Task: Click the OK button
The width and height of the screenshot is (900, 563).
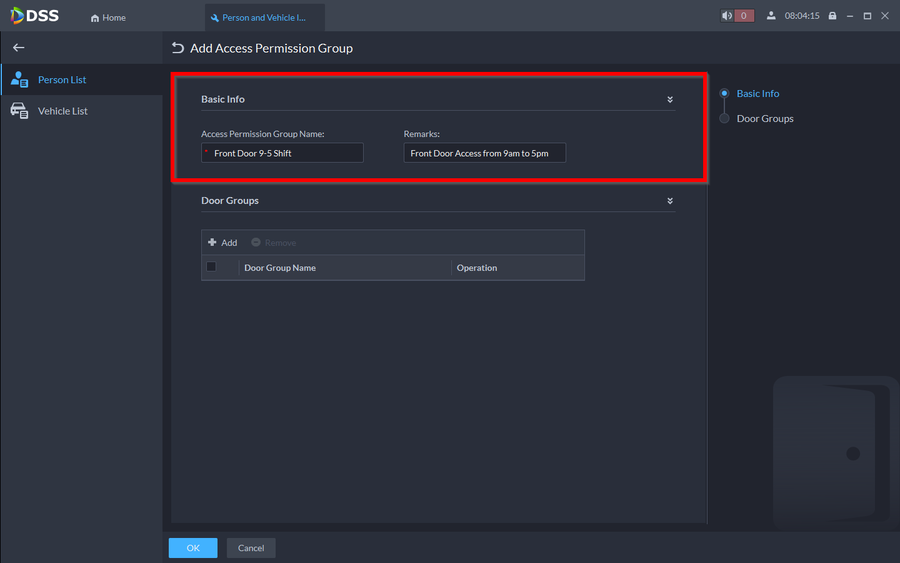Action: click(x=193, y=548)
